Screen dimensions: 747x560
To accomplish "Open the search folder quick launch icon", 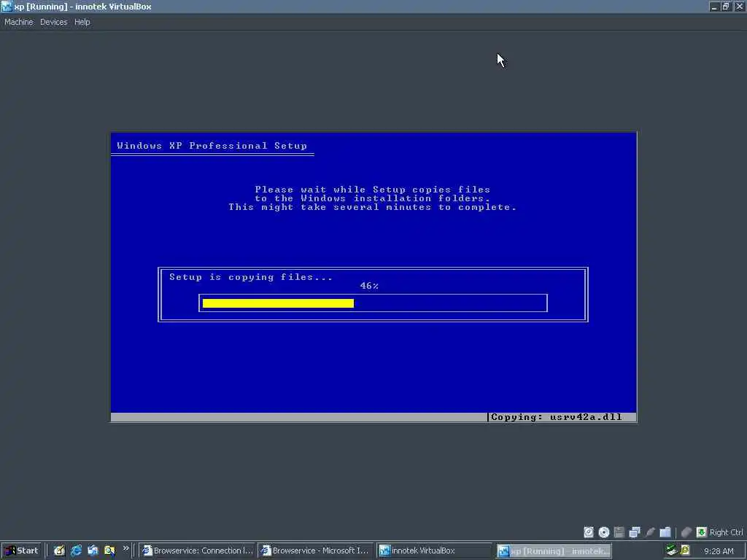I will pos(109,551).
